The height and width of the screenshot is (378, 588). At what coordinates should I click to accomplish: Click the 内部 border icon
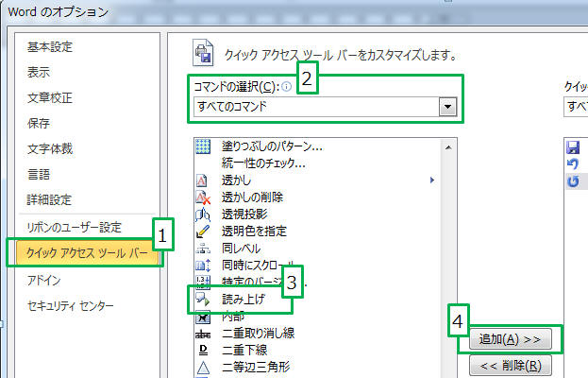point(203,318)
